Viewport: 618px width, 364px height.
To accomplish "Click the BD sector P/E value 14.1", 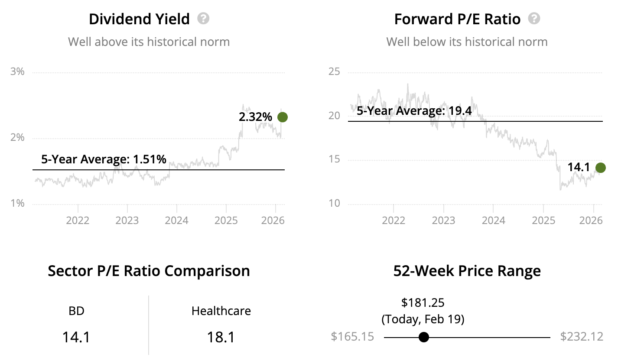I will pos(76,337).
